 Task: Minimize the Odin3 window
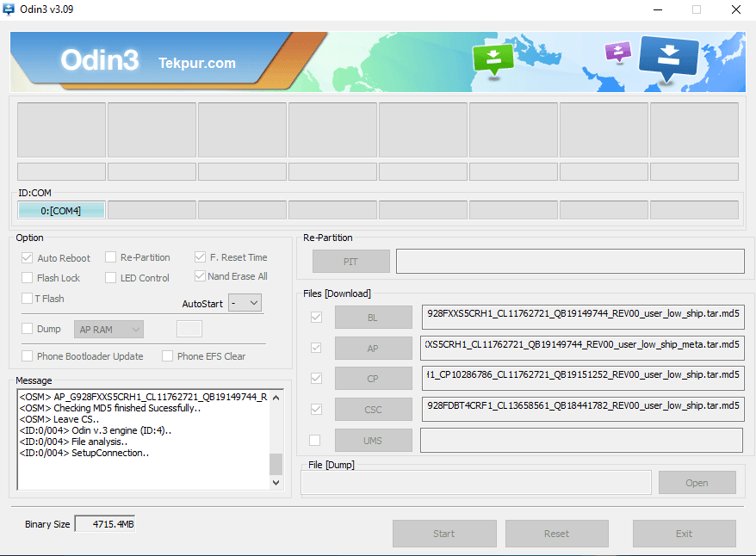point(658,9)
